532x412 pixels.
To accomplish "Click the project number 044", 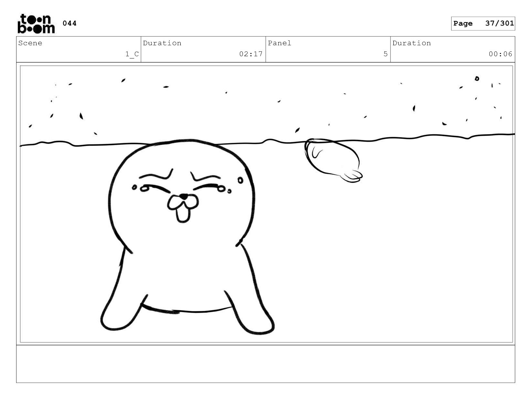I will [x=69, y=23].
